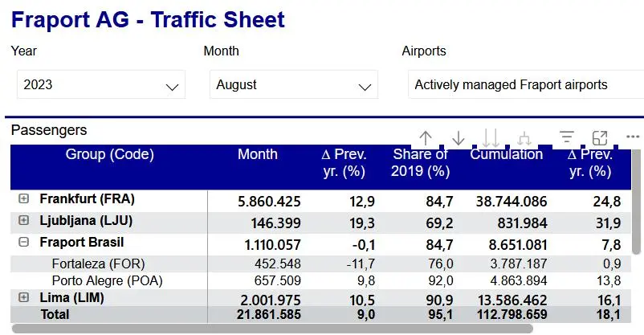Collapse the Fraport Brasil row
This screenshot has height=335, width=644.
coord(24,242)
